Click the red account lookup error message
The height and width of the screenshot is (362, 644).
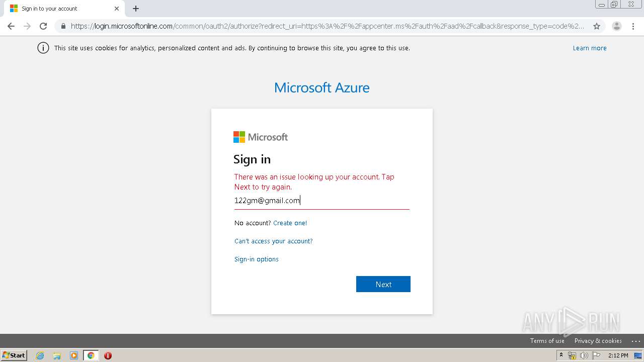tap(314, 182)
